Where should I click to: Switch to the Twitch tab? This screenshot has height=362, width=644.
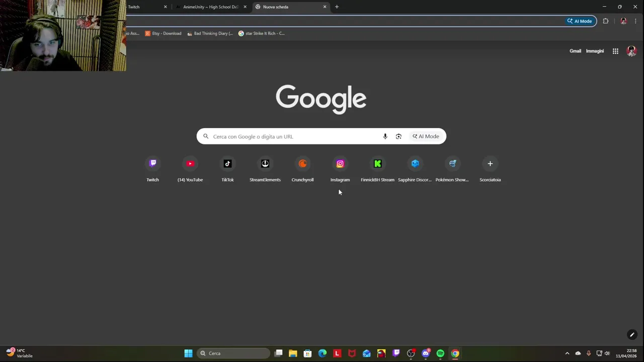[x=146, y=7]
